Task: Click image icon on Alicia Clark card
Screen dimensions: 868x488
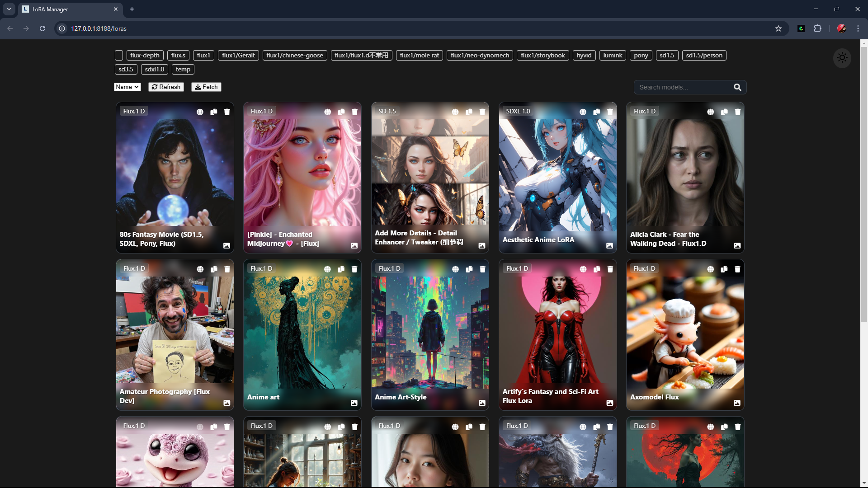Action: (x=737, y=246)
